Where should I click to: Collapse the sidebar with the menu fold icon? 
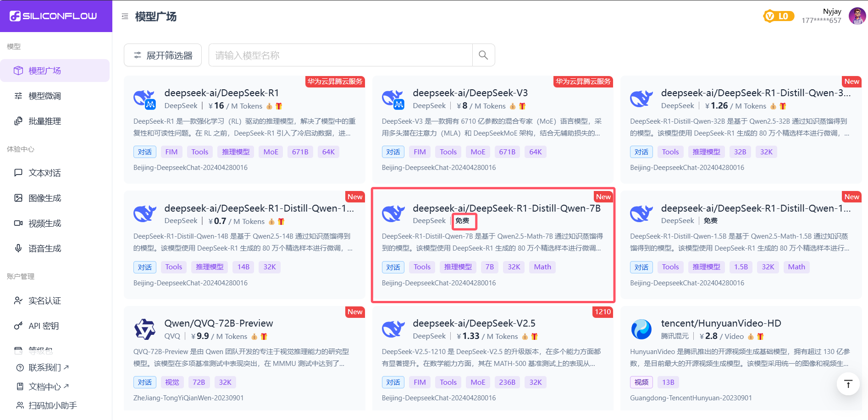click(125, 16)
